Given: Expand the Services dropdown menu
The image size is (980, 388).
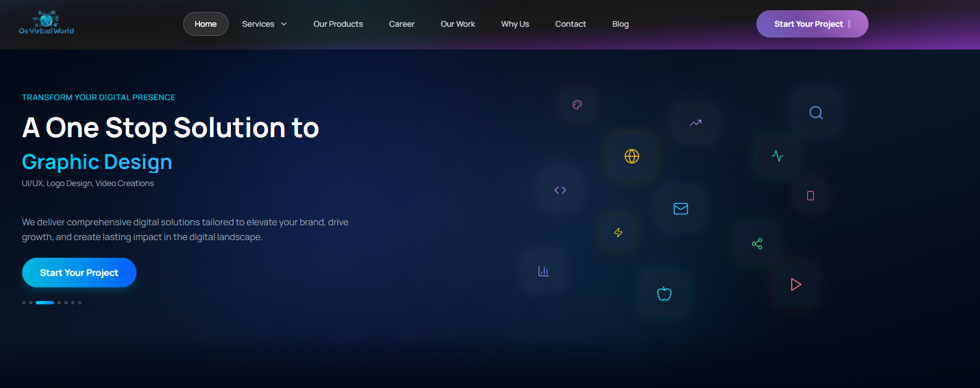Looking at the screenshot, I should (x=264, y=24).
